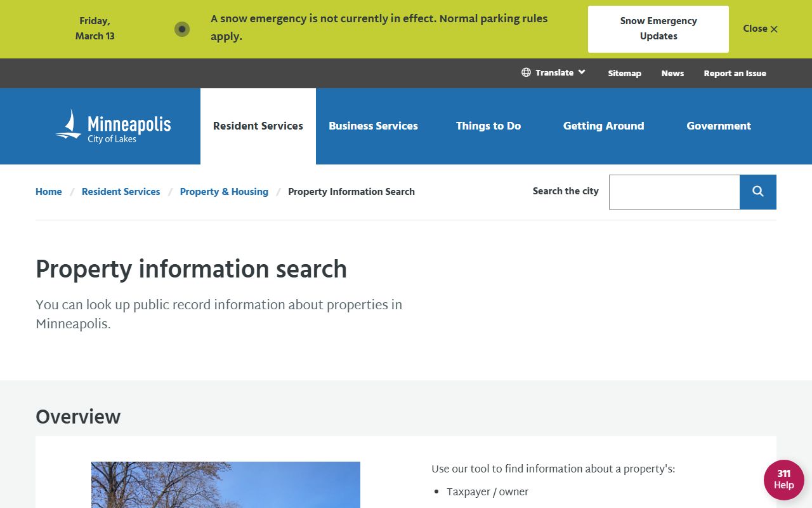Focus the Search the city input field
The height and width of the screenshot is (508, 812).
click(674, 192)
